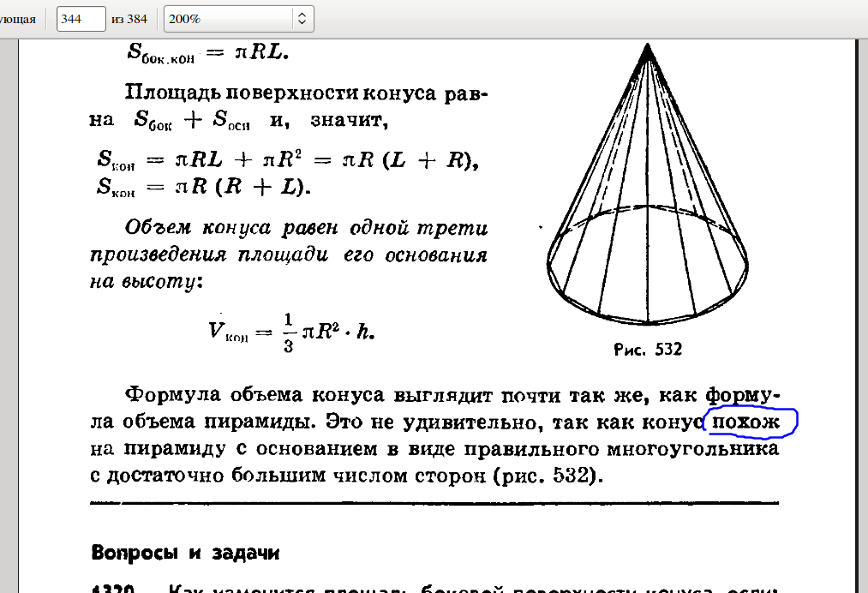This screenshot has width=868, height=593.
Task: Click the line 'S кон = πR (R + L)'
Action: [204, 187]
